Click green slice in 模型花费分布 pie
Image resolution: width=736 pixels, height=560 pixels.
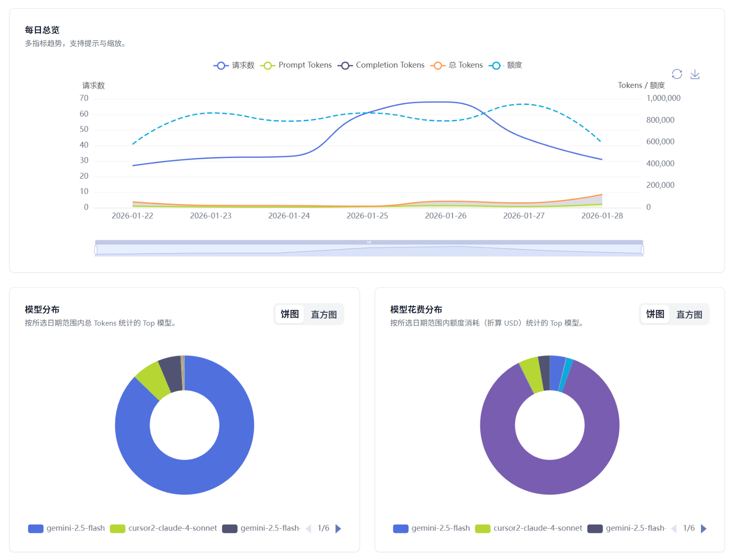pos(532,374)
